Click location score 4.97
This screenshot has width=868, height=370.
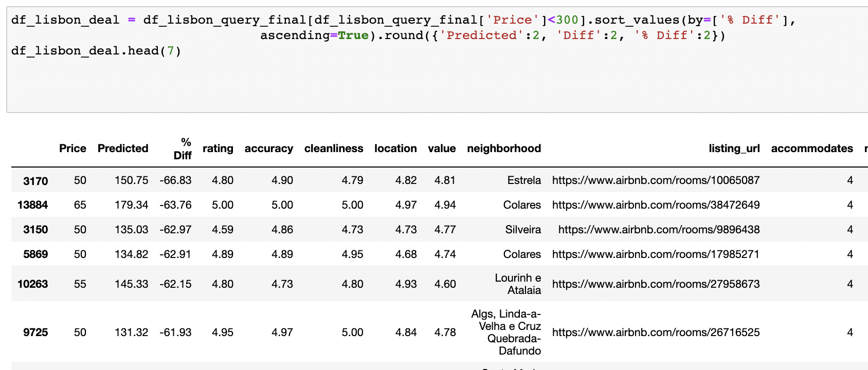pyautogui.click(x=406, y=205)
